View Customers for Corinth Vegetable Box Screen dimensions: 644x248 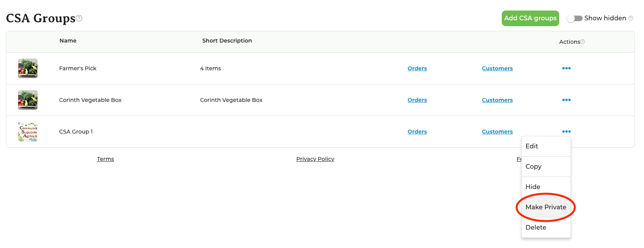(x=497, y=100)
